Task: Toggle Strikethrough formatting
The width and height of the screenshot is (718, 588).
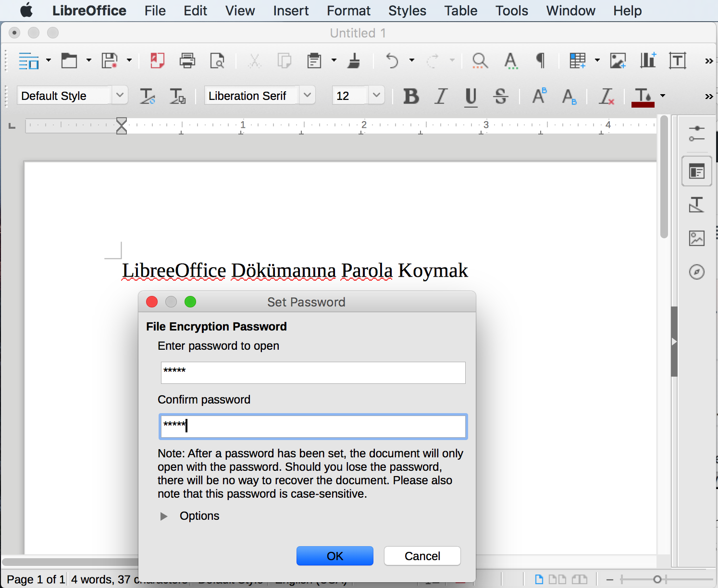Action: coord(501,96)
